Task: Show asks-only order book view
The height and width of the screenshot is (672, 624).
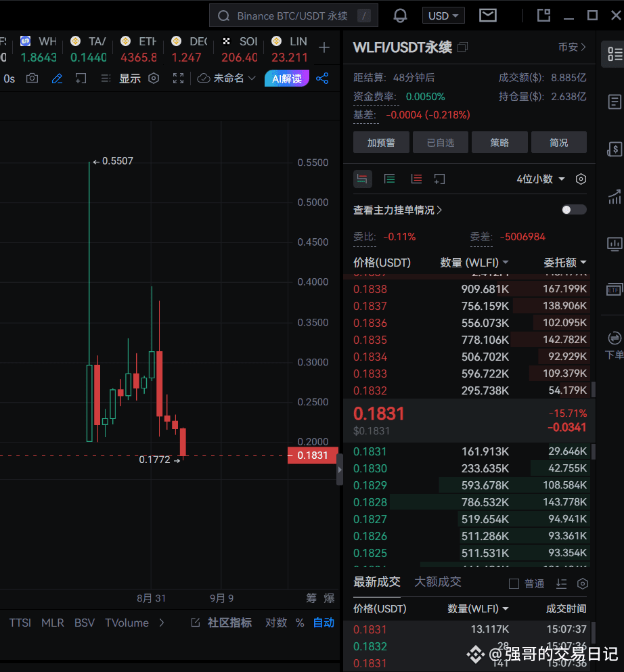Action: 416,179
